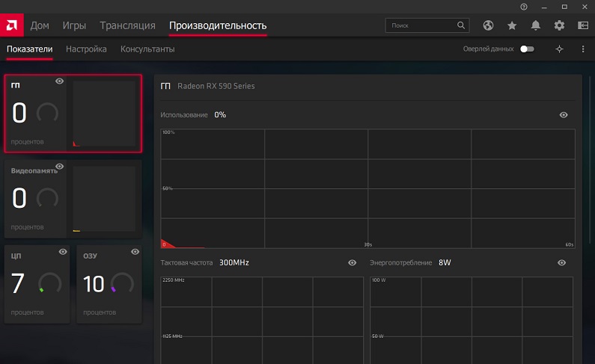Toggle visibility of Видеопамять tile

pyautogui.click(x=60, y=167)
